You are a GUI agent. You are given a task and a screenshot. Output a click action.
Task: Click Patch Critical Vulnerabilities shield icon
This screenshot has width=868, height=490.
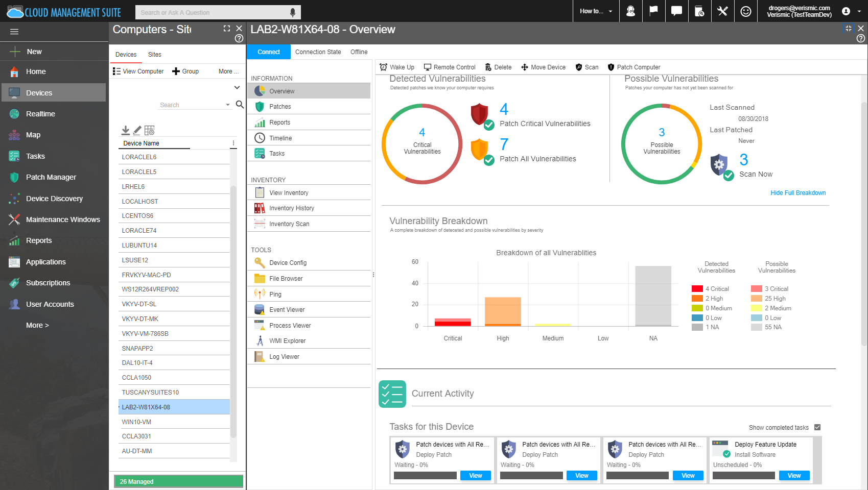[482, 116]
